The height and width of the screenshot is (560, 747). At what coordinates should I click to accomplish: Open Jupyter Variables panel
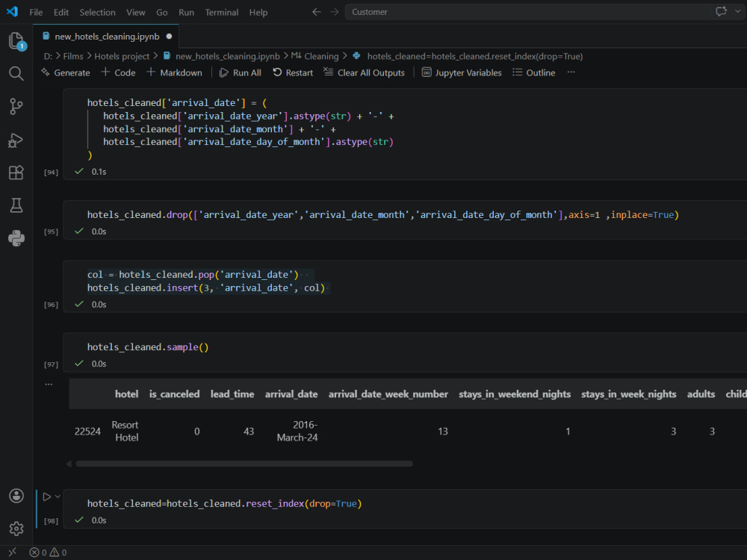pyautogui.click(x=462, y=72)
